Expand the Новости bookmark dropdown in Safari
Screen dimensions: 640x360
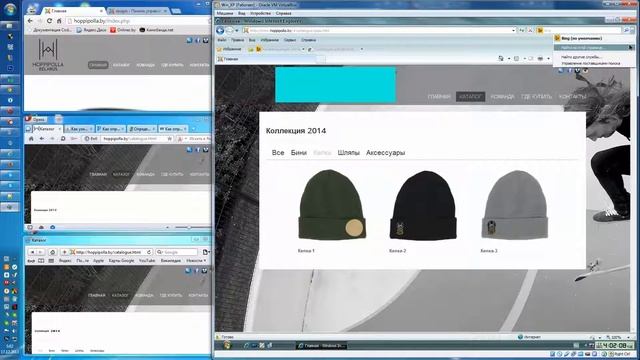pyautogui.click(x=196, y=260)
